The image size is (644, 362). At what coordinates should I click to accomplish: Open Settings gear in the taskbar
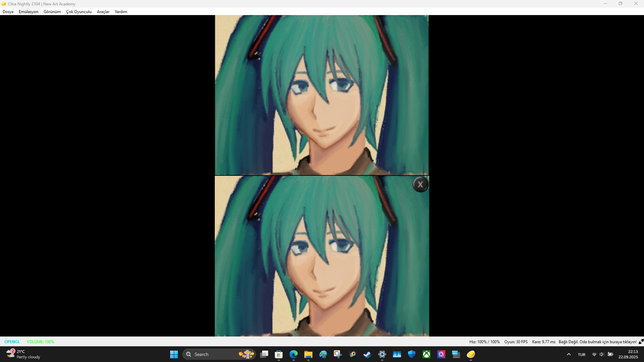point(382,354)
